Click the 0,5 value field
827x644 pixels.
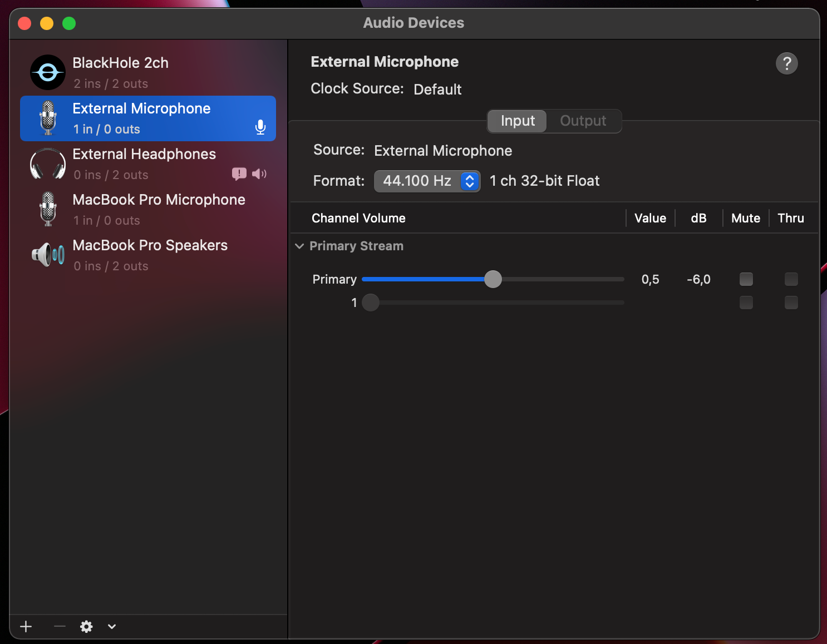(650, 279)
